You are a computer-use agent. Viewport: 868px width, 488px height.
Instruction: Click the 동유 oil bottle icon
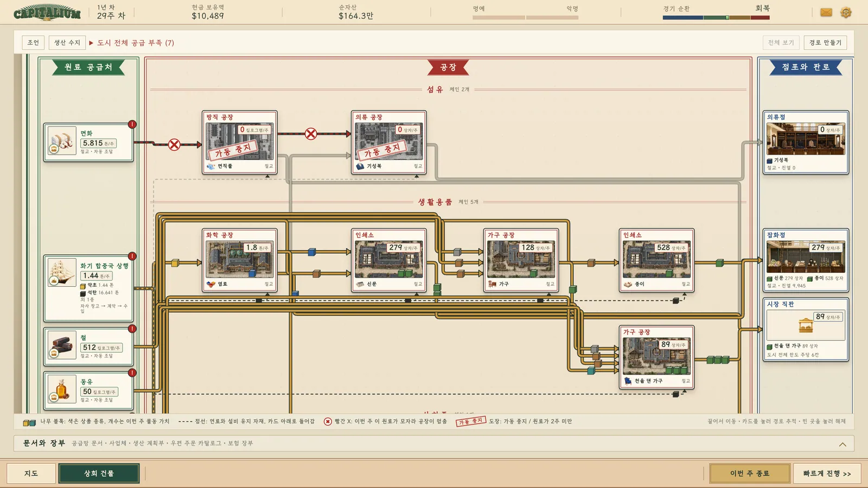tap(62, 389)
